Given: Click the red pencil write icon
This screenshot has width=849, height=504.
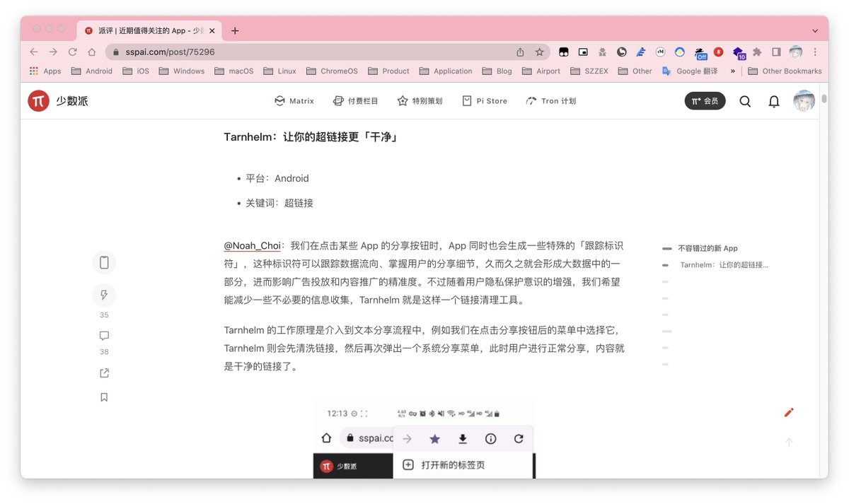Looking at the screenshot, I should (x=789, y=412).
